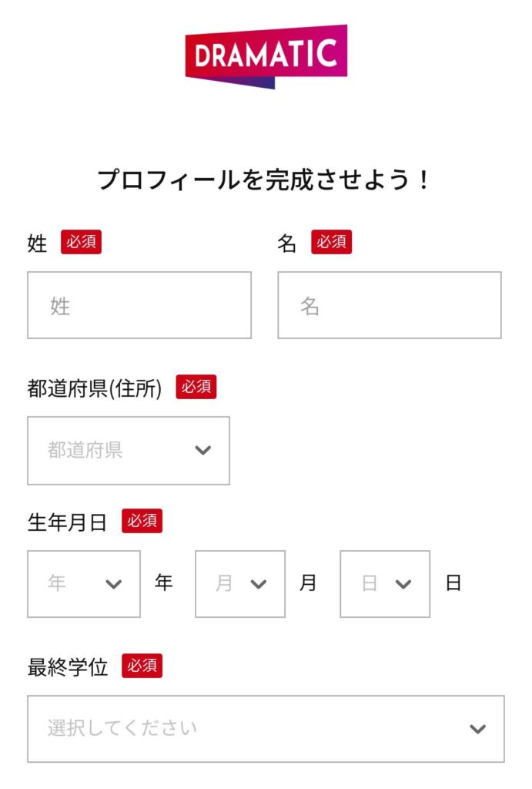The image size is (532, 789).
Task: Open the birth year 年 dropdown
Action: coord(84,584)
